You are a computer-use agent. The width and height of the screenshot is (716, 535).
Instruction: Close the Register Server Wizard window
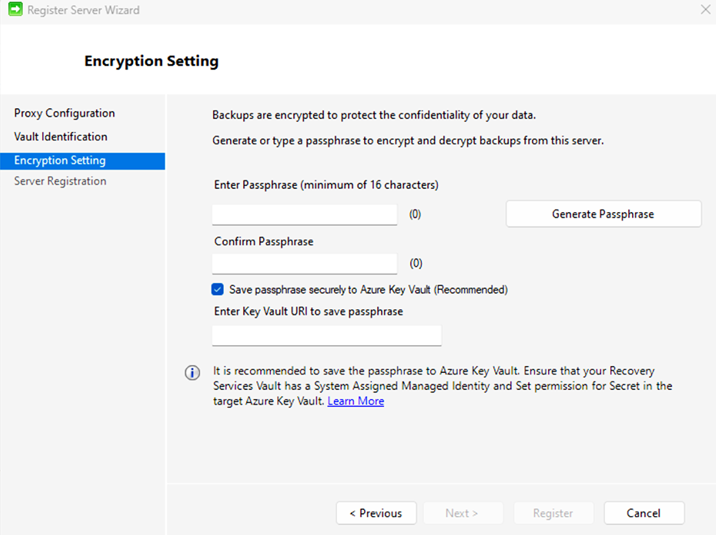(705, 10)
